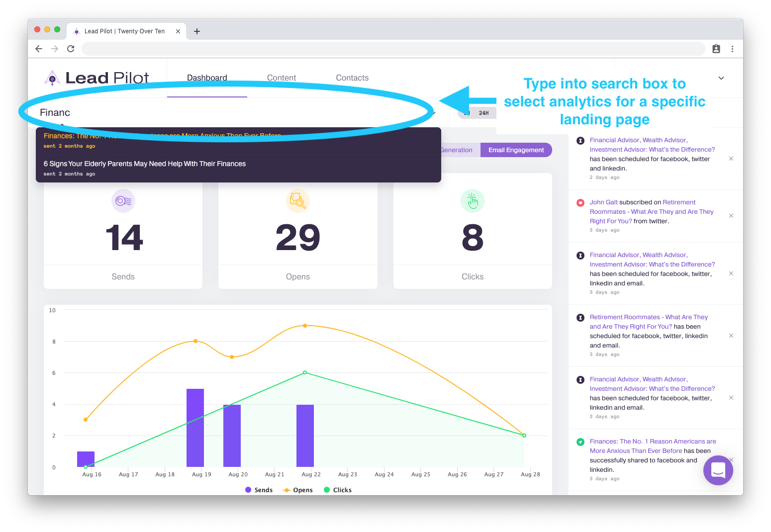Click the Aug 22 Opens peak data point
771x532 pixels.
305,326
